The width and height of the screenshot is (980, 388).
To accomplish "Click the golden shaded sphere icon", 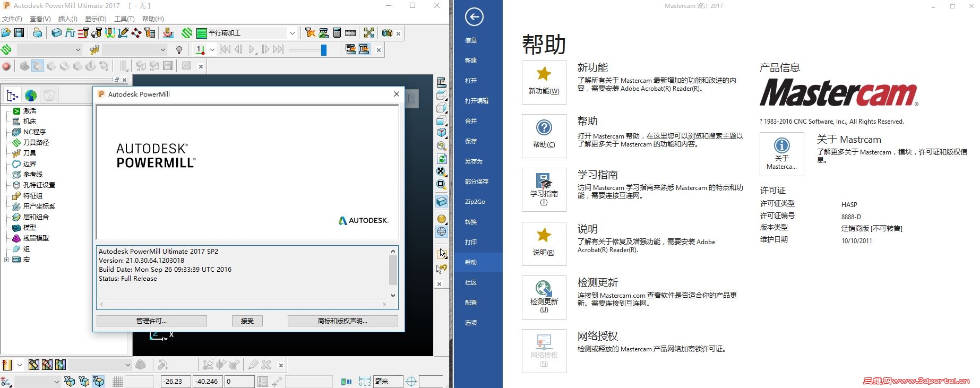I will [x=442, y=219].
